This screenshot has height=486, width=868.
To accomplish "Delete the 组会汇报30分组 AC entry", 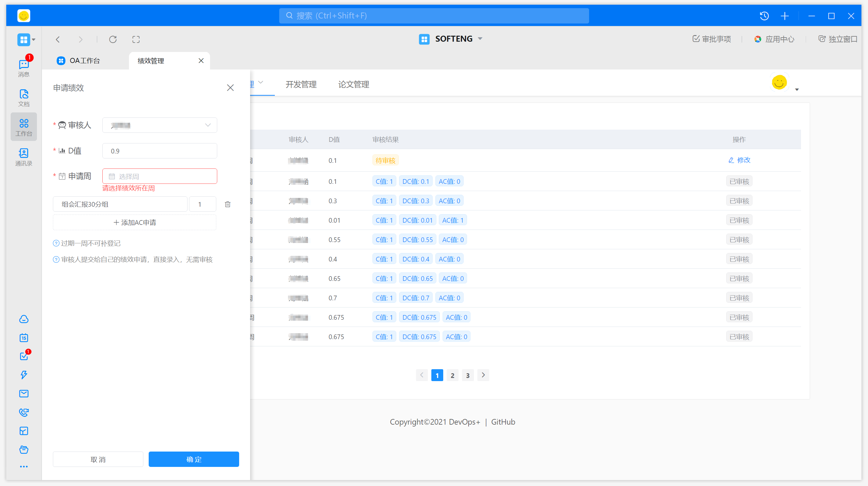I will 228,204.
